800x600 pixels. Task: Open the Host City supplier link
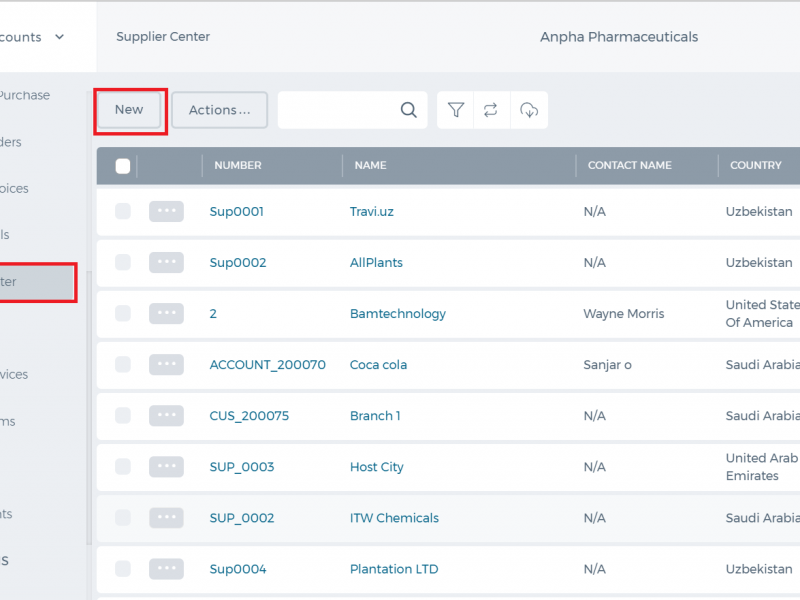tap(377, 467)
